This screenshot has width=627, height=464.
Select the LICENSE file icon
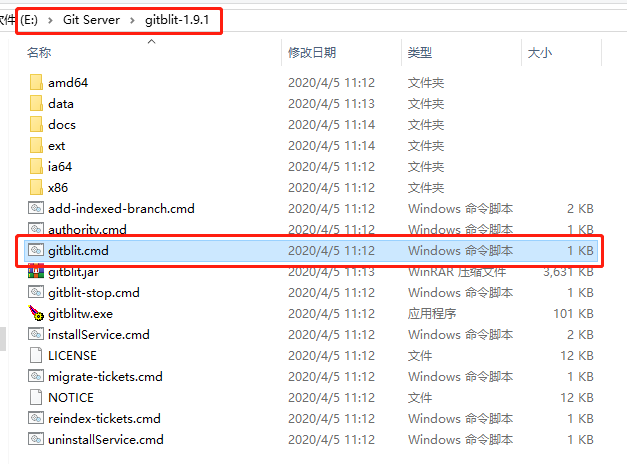tap(36, 355)
